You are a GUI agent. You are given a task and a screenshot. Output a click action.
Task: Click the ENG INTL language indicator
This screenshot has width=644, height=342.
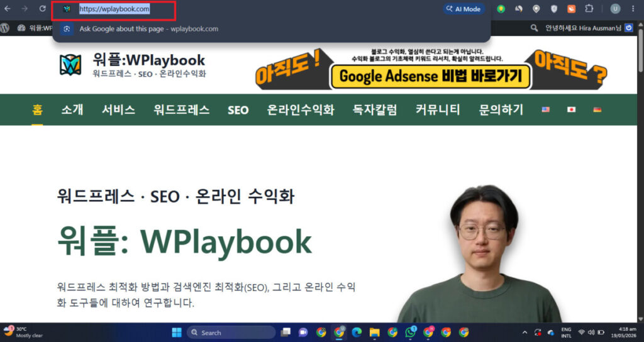tap(567, 333)
